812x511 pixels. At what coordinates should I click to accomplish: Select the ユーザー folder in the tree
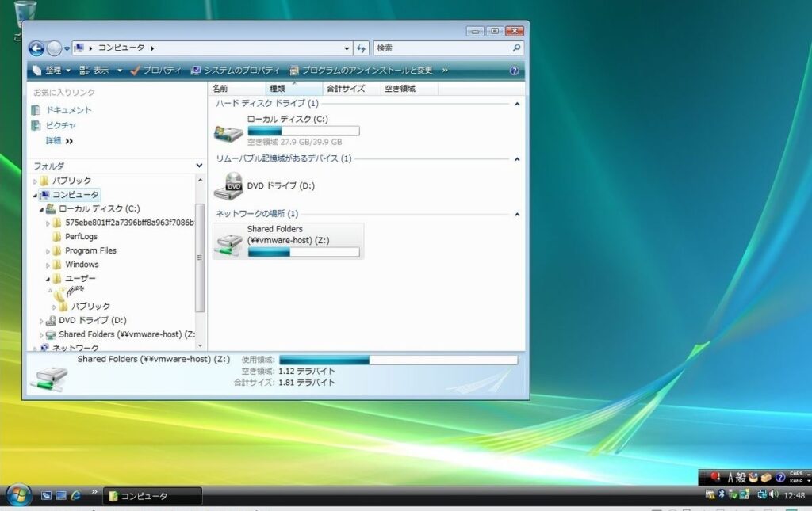tap(74, 279)
